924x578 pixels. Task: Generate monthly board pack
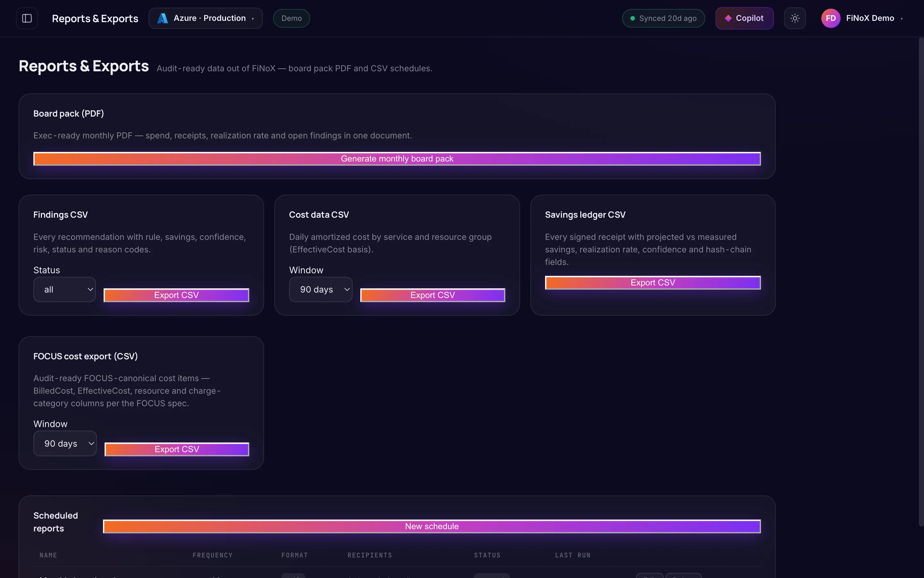[x=397, y=159]
